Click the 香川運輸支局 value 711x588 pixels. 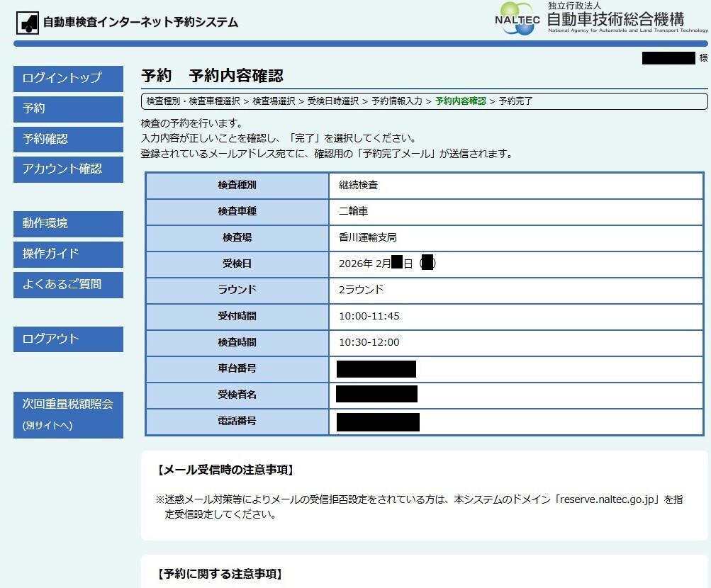point(368,237)
